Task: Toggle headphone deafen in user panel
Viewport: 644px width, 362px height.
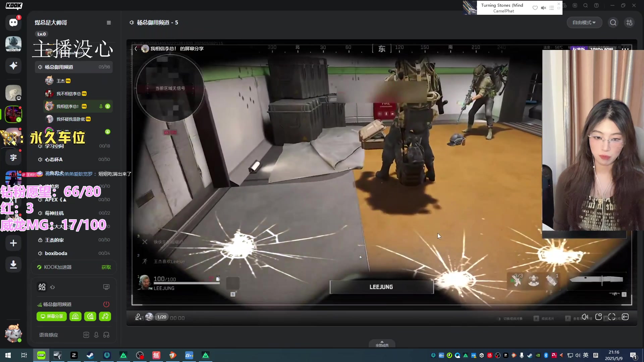Action: coord(106,335)
